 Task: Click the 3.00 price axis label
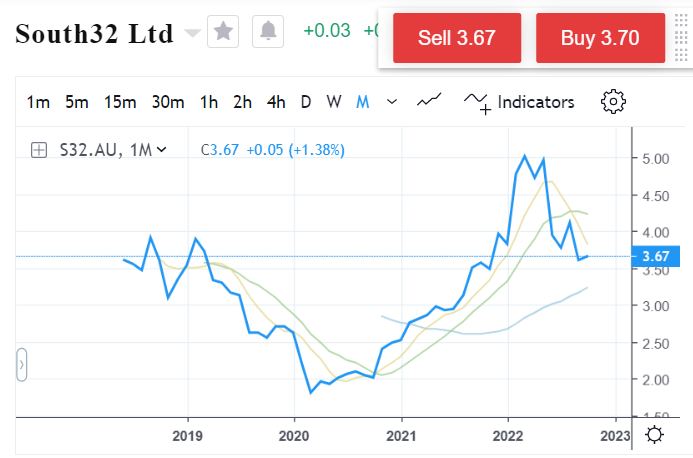tap(655, 306)
